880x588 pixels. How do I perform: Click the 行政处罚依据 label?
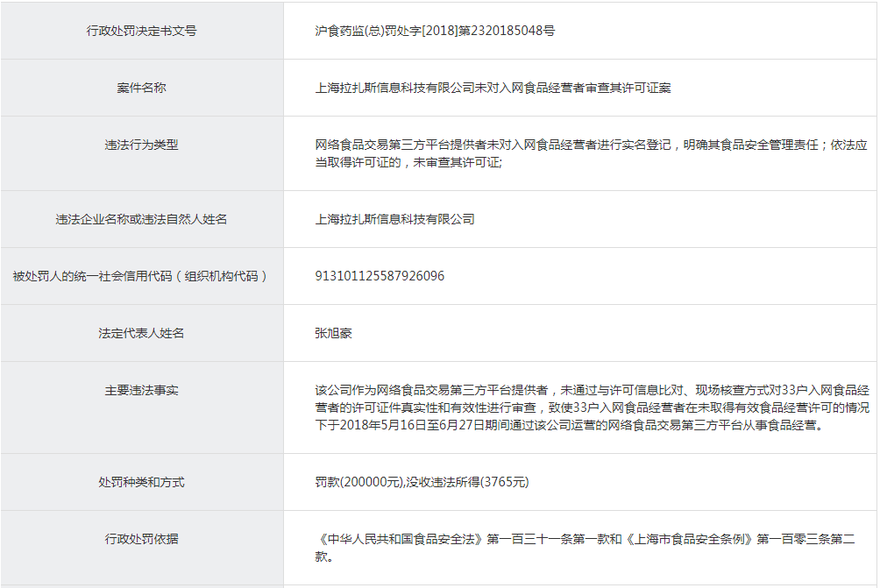click(x=141, y=539)
